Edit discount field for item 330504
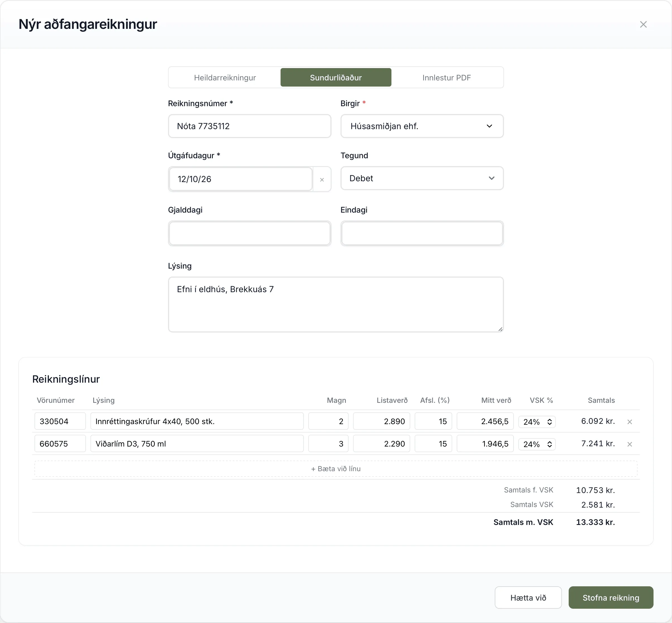Viewport: 672px width, 623px height. coord(433,421)
